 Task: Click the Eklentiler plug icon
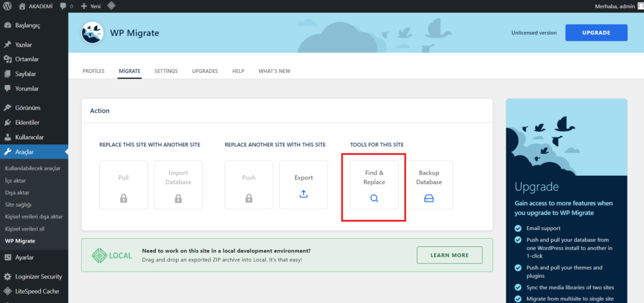click(x=8, y=122)
